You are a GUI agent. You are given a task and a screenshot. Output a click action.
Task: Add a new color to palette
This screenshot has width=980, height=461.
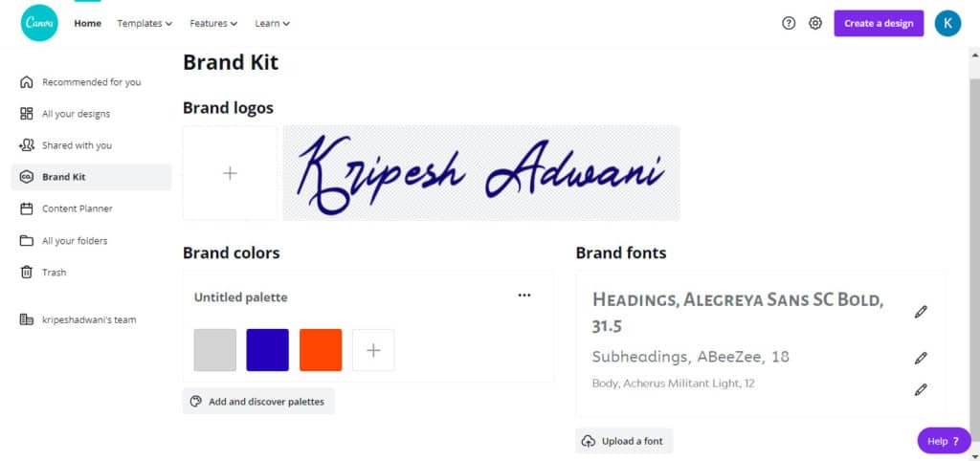373,350
